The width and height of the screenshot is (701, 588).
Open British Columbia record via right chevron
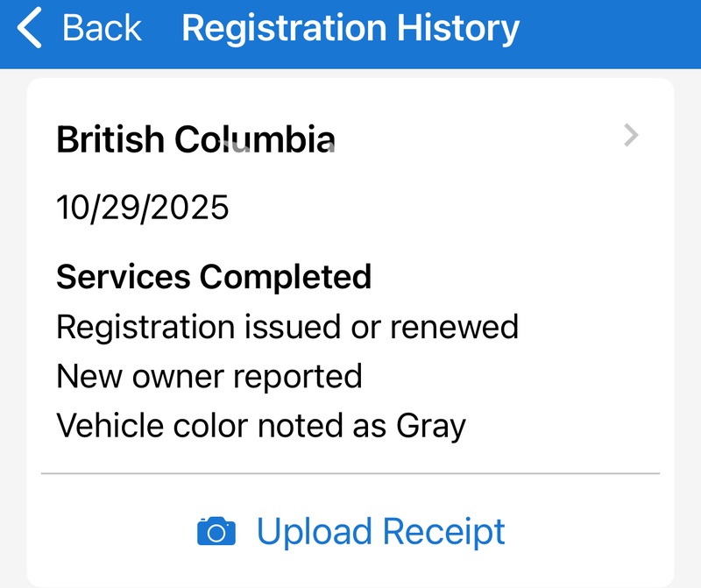(x=631, y=136)
